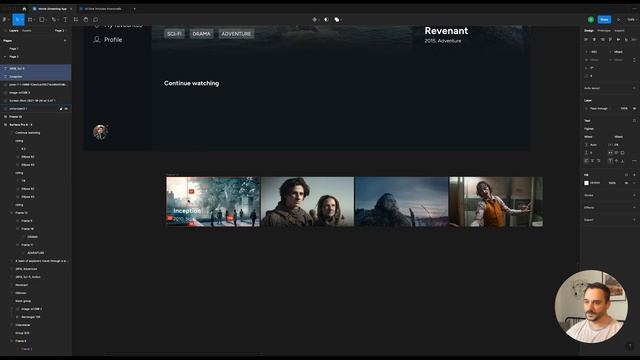Toggle lock icon on layer row
Viewport: 640px width, 360px height.
61,109
